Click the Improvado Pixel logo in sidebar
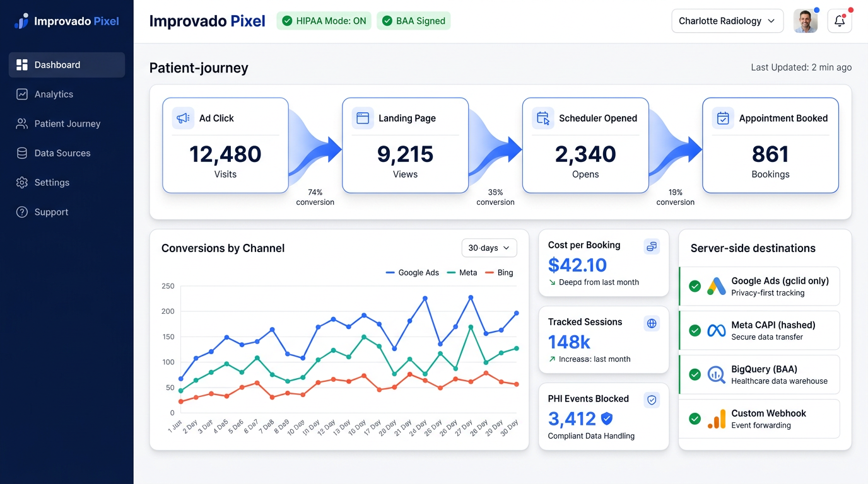 pyautogui.click(x=66, y=21)
